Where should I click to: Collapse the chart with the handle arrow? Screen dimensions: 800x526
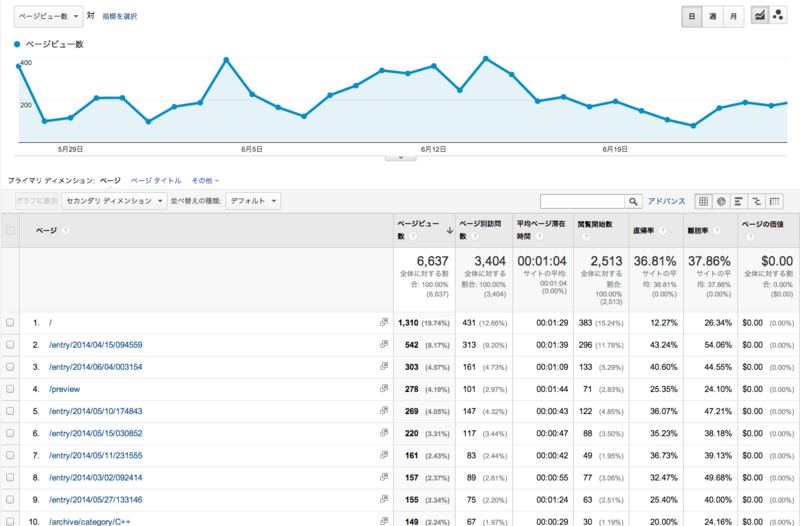tap(401, 158)
